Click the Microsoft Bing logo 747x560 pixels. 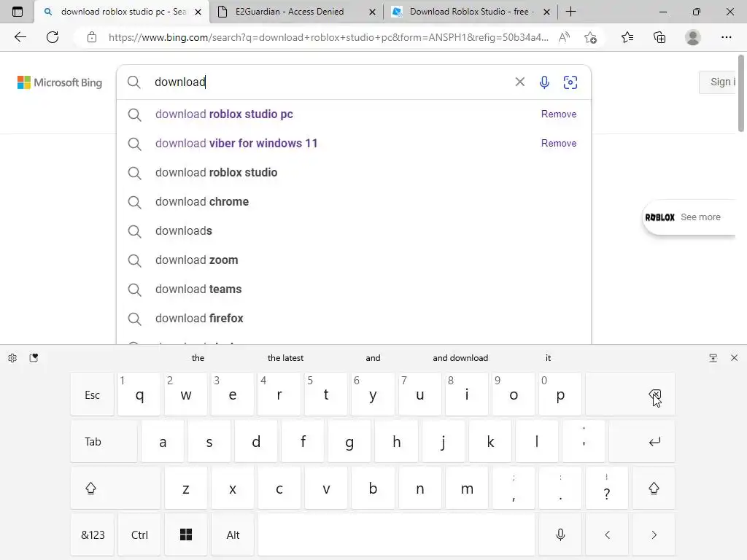point(60,82)
